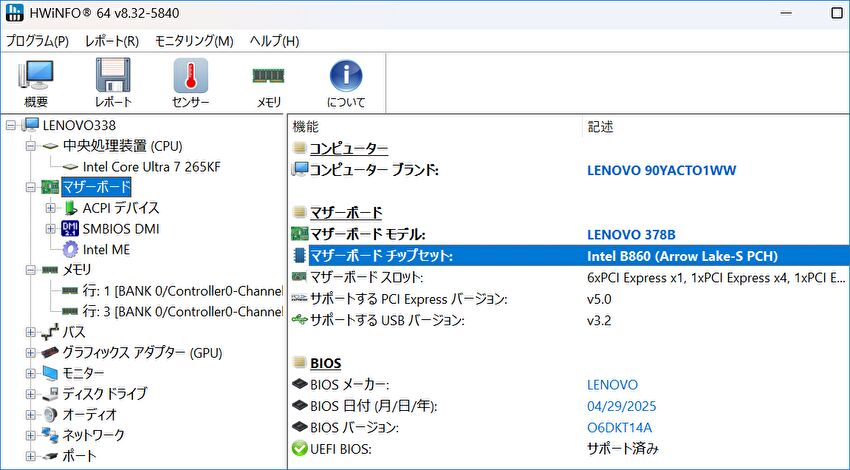Collapse the LENOVO338 root node

(x=11, y=125)
